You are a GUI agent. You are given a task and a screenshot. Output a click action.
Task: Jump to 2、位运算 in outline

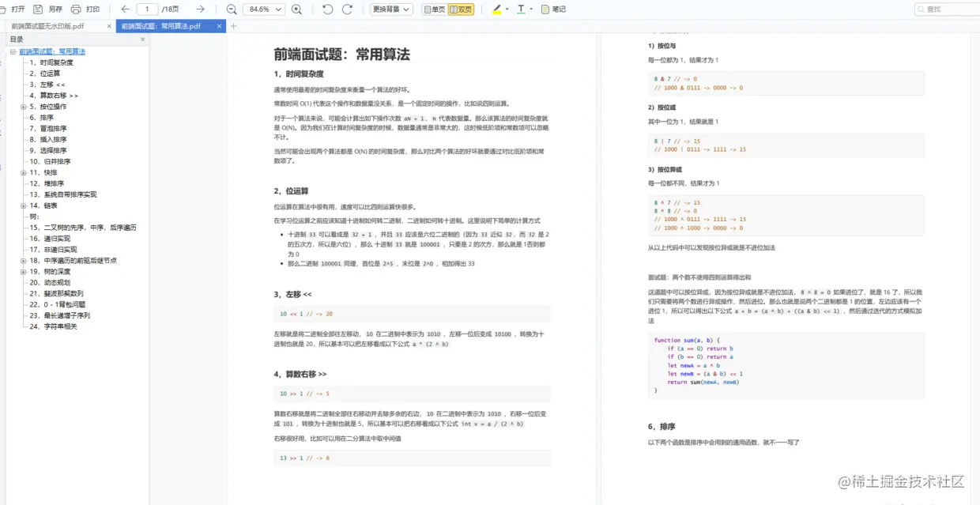click(45, 73)
